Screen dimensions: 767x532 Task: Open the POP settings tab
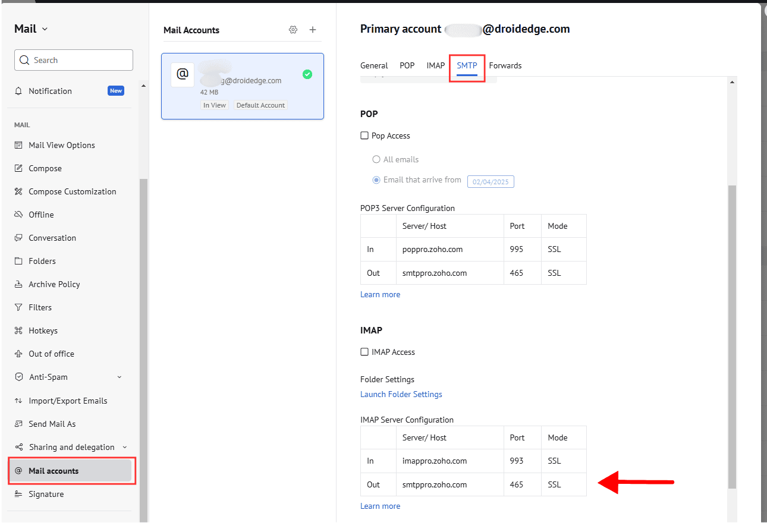coord(407,65)
